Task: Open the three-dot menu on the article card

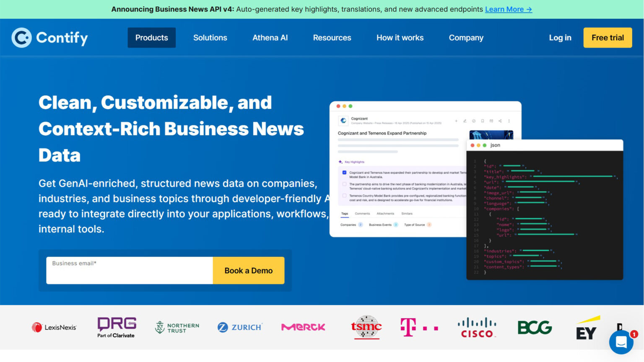Action: tap(509, 121)
